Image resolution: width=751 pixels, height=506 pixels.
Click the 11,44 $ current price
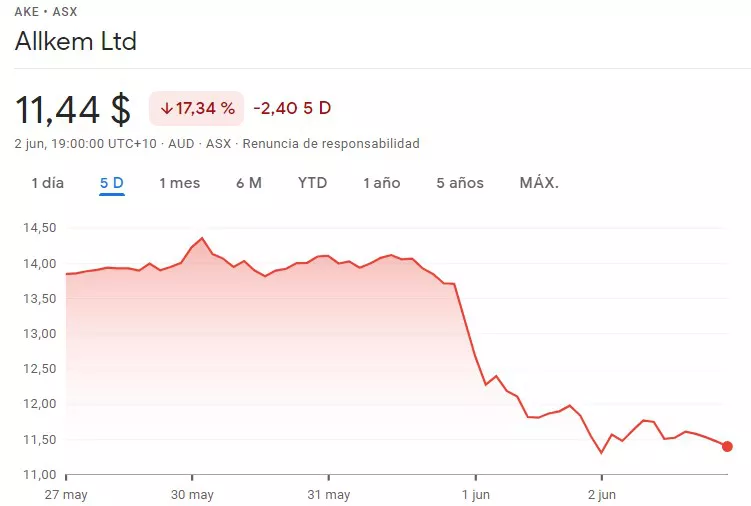pyautogui.click(x=72, y=109)
